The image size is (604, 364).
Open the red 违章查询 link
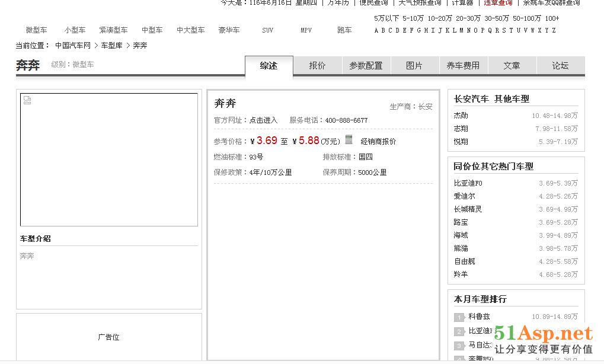point(498,3)
